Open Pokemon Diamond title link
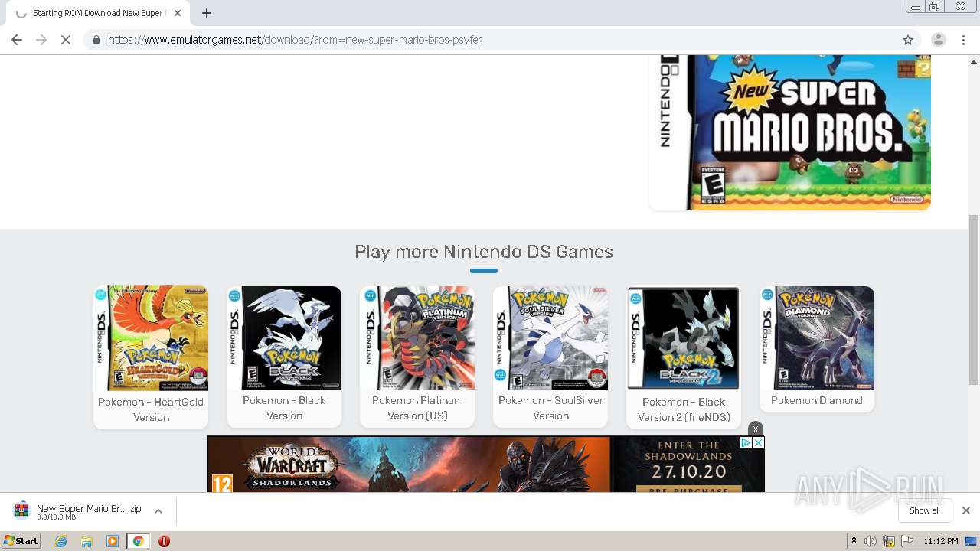The width and height of the screenshot is (980, 551). click(817, 400)
